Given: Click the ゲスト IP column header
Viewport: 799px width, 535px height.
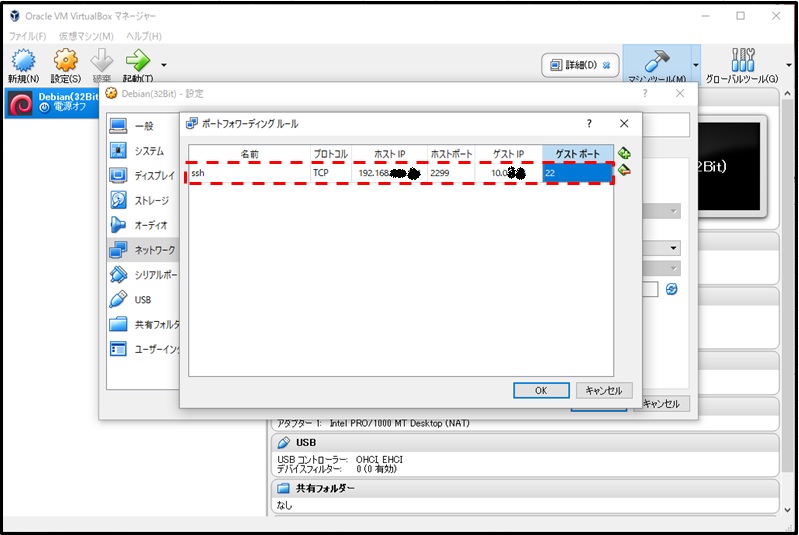Looking at the screenshot, I should click(508, 154).
